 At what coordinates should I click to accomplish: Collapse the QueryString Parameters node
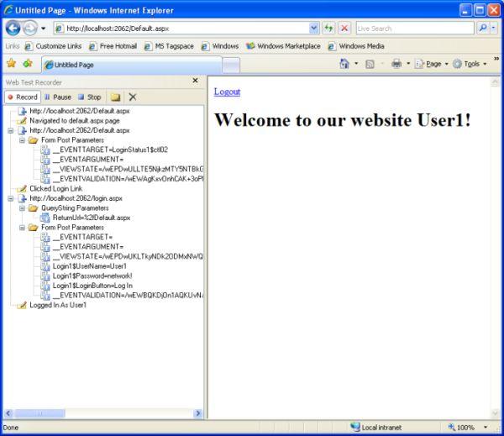(22, 207)
